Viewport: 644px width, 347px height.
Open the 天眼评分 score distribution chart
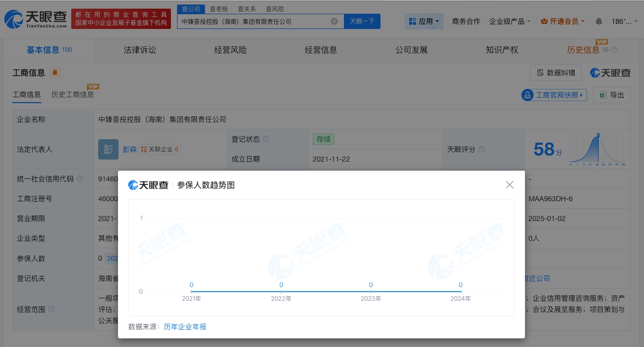[x=597, y=150]
